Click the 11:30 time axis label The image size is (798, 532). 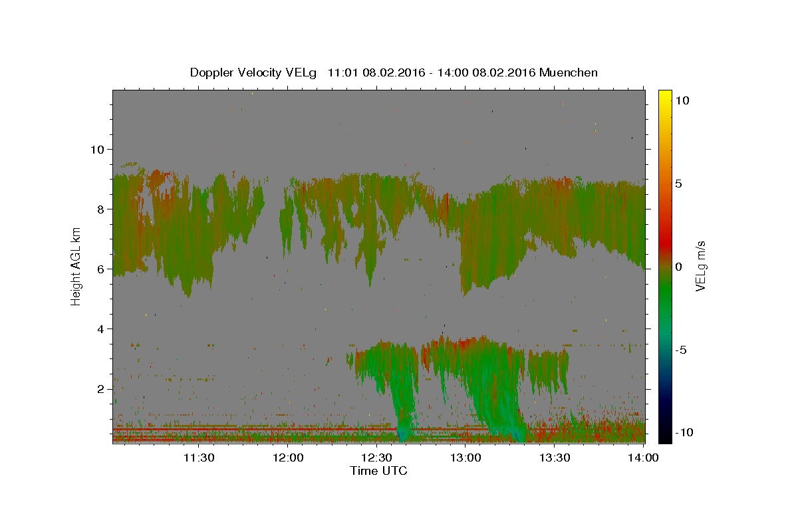pyautogui.click(x=198, y=458)
